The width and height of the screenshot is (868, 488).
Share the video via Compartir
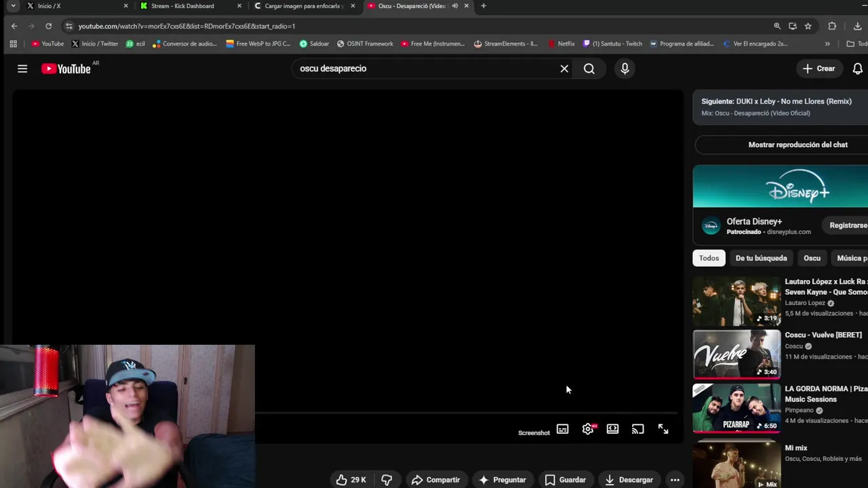pyautogui.click(x=435, y=480)
